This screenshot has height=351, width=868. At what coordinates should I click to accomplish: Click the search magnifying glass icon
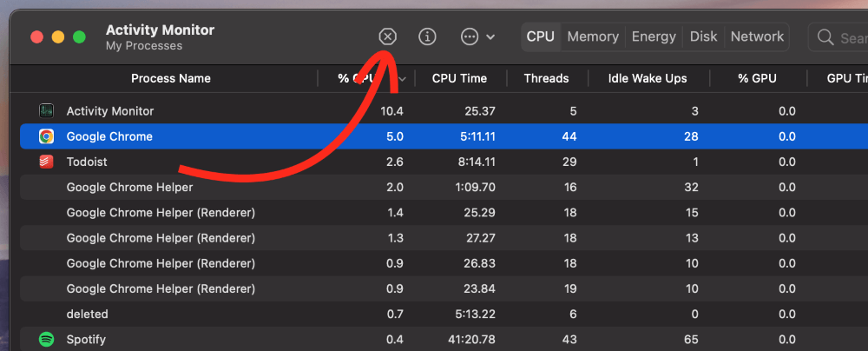(825, 37)
